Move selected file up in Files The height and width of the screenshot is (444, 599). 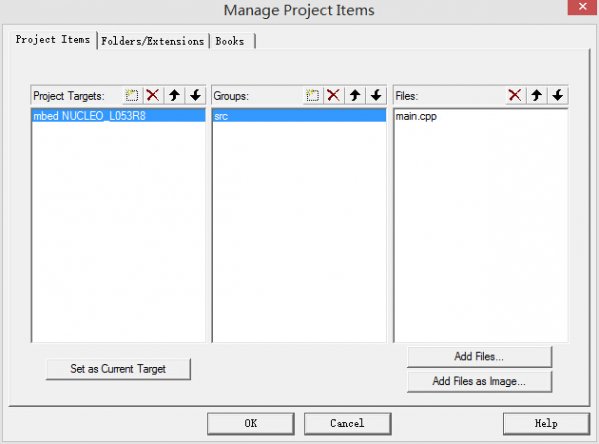(x=536, y=95)
